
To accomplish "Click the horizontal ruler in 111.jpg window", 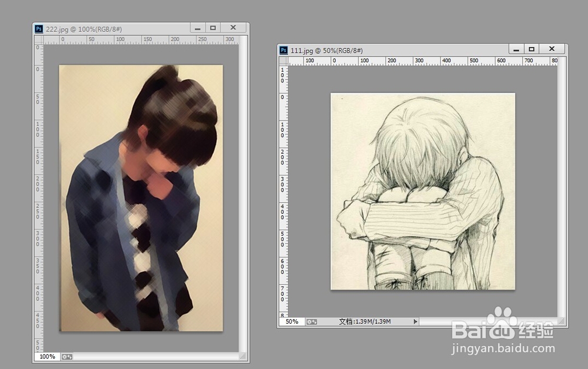I will click(423, 61).
